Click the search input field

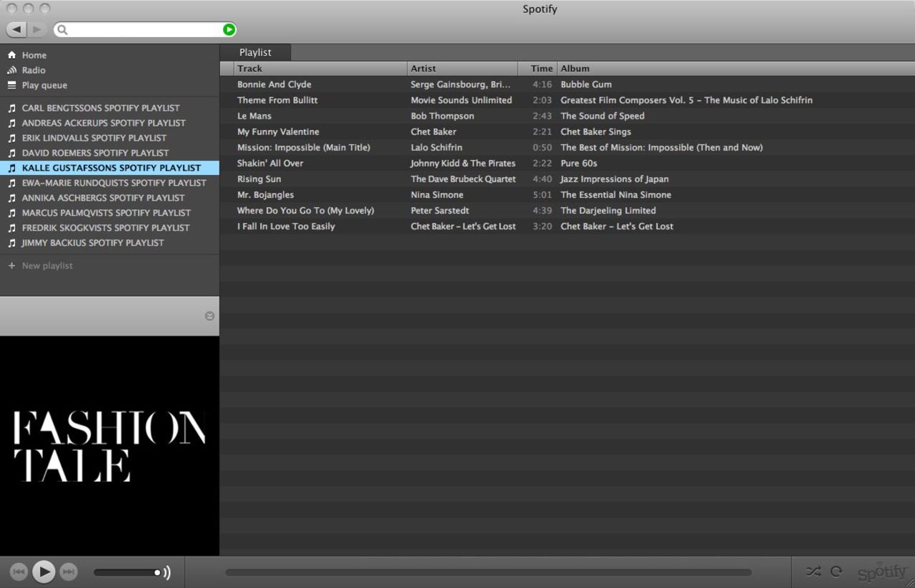(x=145, y=29)
